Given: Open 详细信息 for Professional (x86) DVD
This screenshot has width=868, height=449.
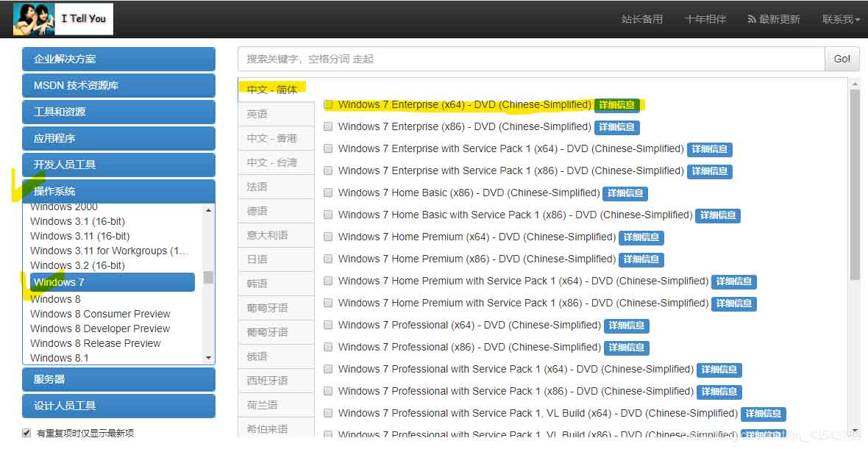Looking at the screenshot, I should [x=626, y=348].
